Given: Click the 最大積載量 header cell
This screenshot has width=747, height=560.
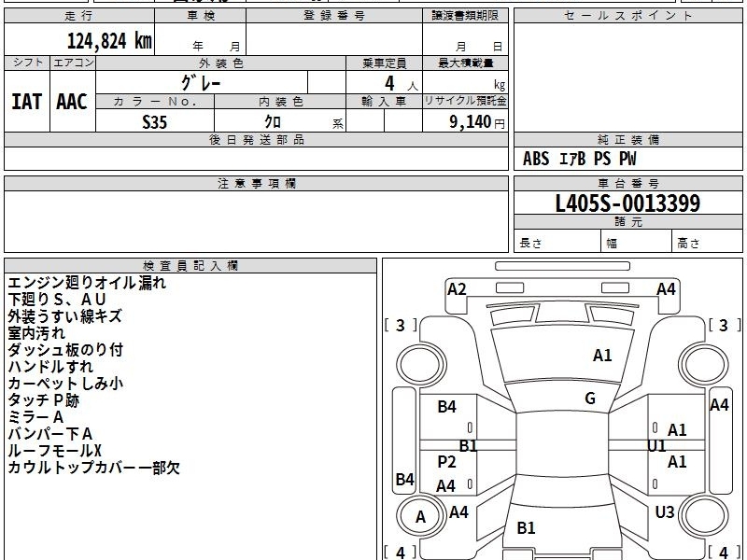Looking at the screenshot, I should [465, 63].
